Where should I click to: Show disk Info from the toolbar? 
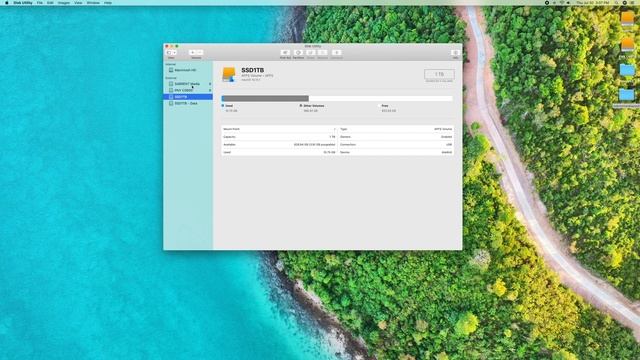click(x=455, y=53)
